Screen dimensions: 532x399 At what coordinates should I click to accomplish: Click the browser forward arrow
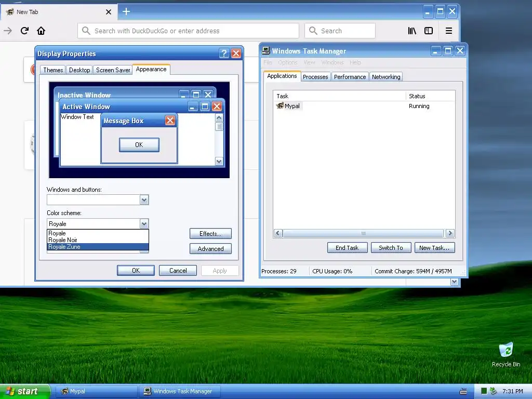click(x=8, y=31)
